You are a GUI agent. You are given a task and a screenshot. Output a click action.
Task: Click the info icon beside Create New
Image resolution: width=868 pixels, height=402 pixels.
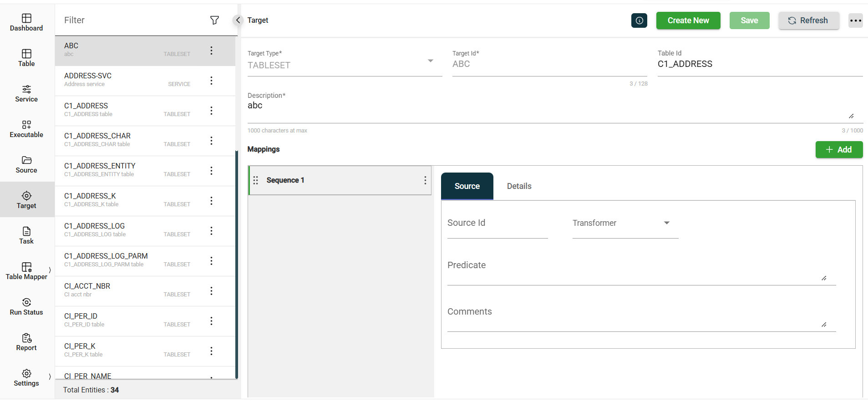(x=639, y=20)
